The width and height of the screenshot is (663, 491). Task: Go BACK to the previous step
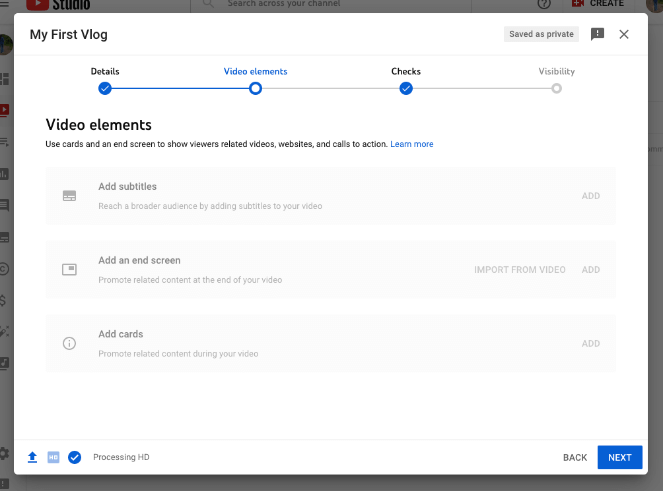click(575, 457)
